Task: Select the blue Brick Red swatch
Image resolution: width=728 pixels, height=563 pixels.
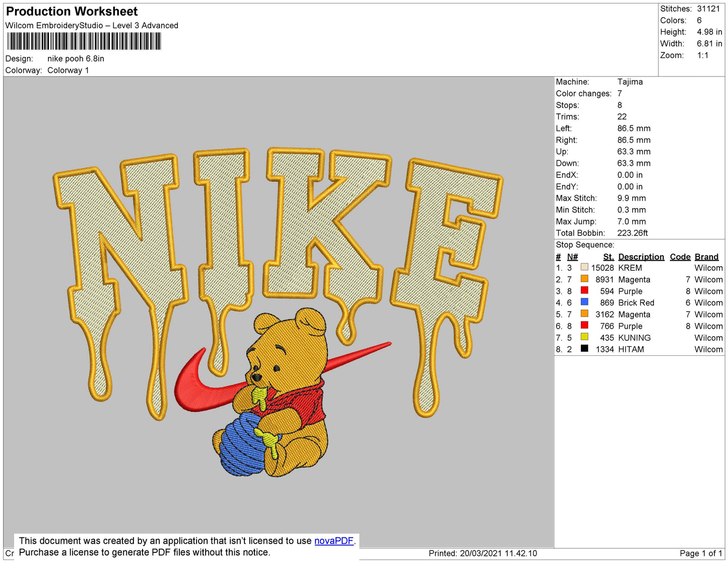Action: point(584,302)
